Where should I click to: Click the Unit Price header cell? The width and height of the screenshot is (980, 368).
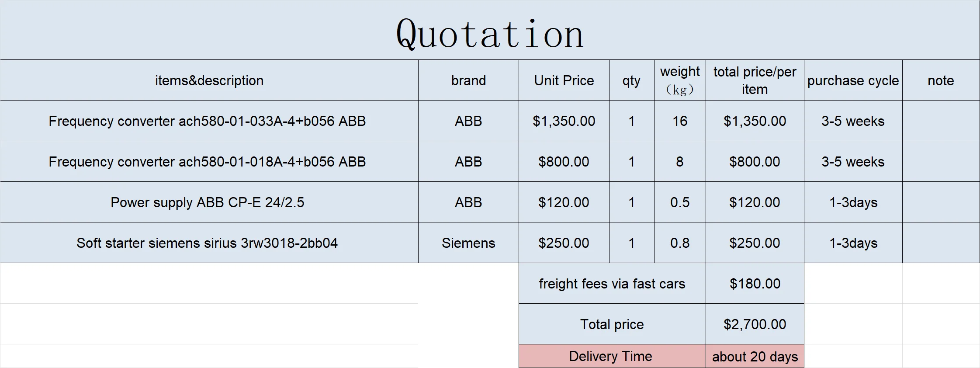564,80
